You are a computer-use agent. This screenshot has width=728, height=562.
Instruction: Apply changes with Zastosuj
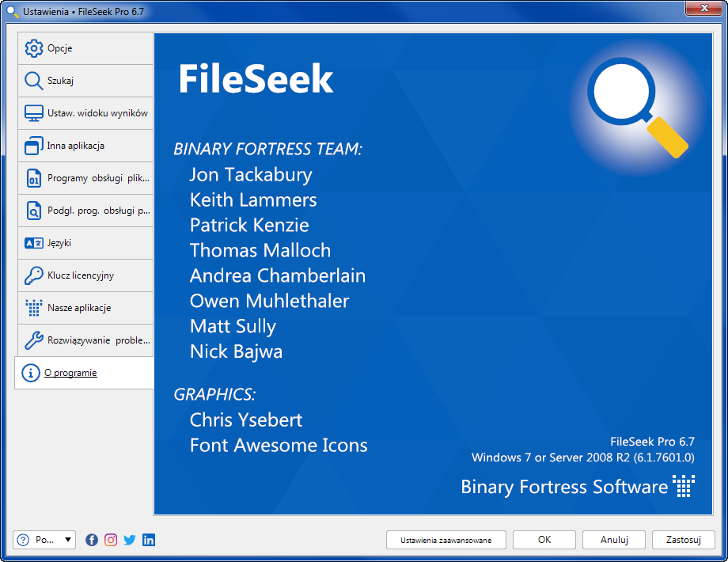coord(684,540)
